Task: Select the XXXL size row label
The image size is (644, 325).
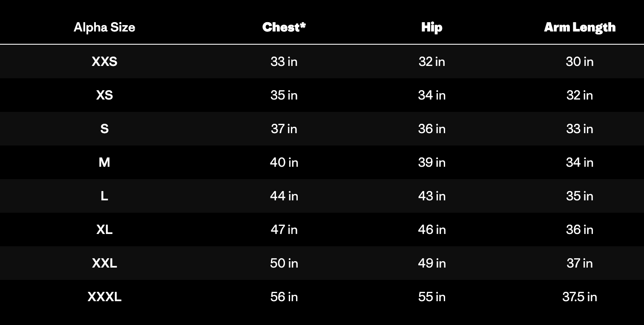Action: click(x=104, y=297)
